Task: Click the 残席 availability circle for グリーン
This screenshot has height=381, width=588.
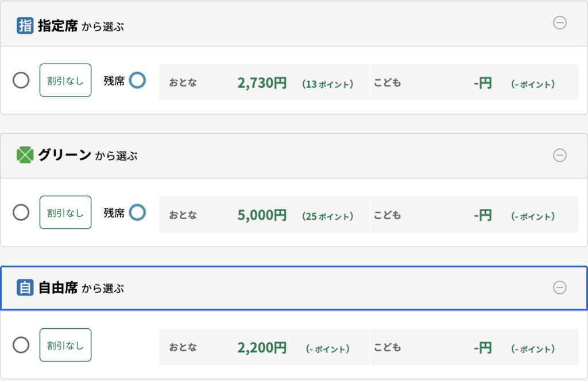Action: click(x=137, y=213)
